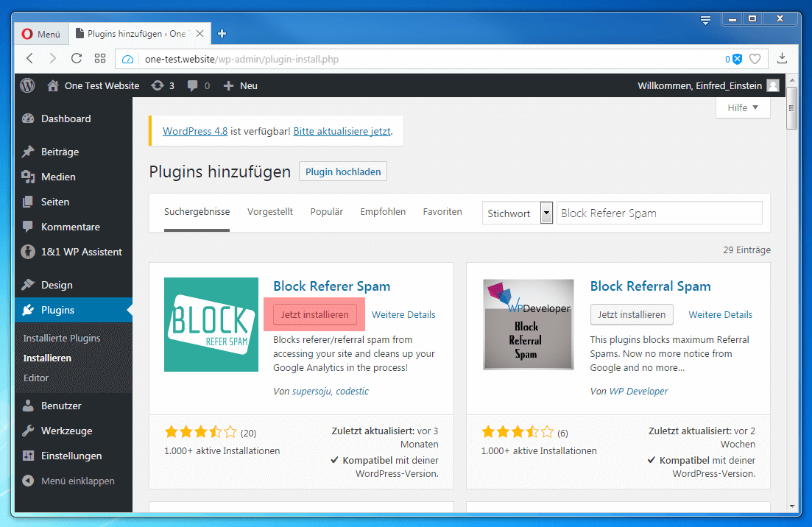Go forward with the browser forward arrow
The height and width of the screenshot is (527, 812).
[52, 58]
